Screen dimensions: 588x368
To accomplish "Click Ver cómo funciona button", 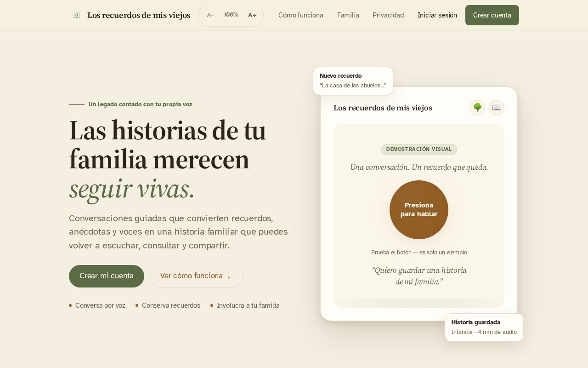I will [197, 276].
